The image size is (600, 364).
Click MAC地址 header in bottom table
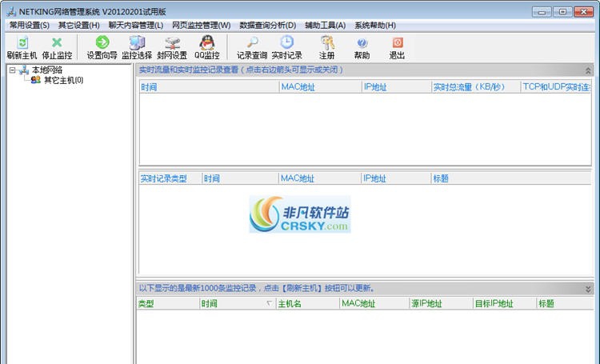pos(374,303)
